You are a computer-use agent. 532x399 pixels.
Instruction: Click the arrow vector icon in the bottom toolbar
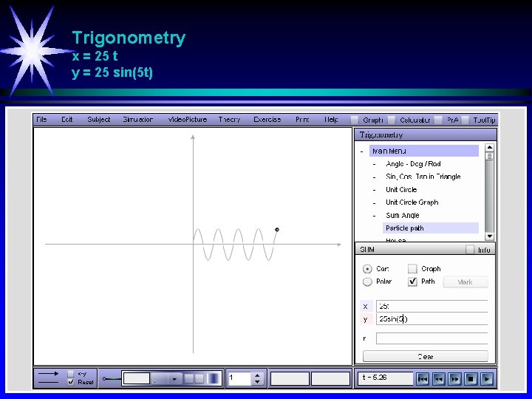pos(48,374)
